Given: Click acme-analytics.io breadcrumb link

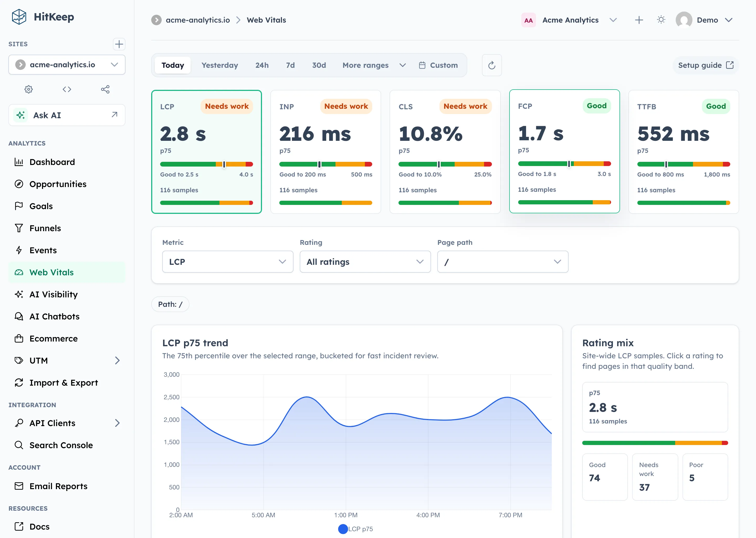Looking at the screenshot, I should pyautogui.click(x=198, y=20).
